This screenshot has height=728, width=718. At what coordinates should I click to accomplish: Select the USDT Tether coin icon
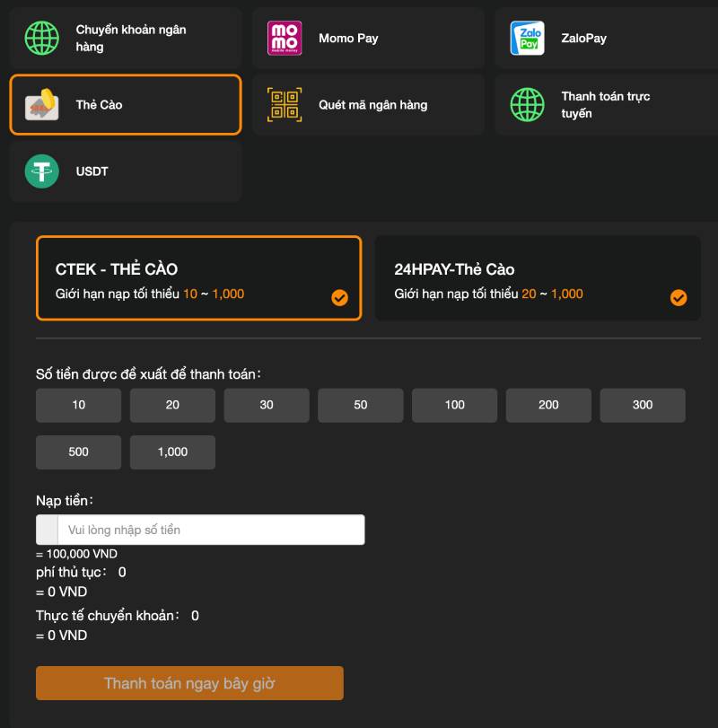[x=41, y=171]
